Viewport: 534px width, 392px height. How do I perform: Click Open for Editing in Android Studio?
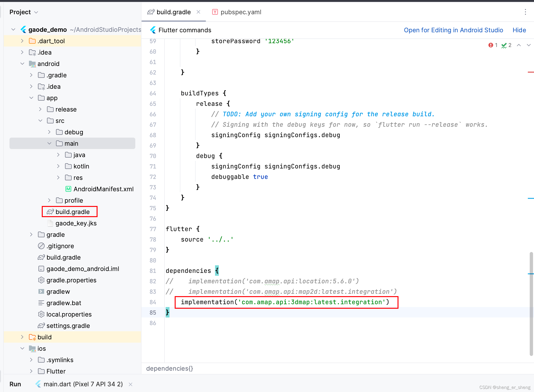[453, 30]
